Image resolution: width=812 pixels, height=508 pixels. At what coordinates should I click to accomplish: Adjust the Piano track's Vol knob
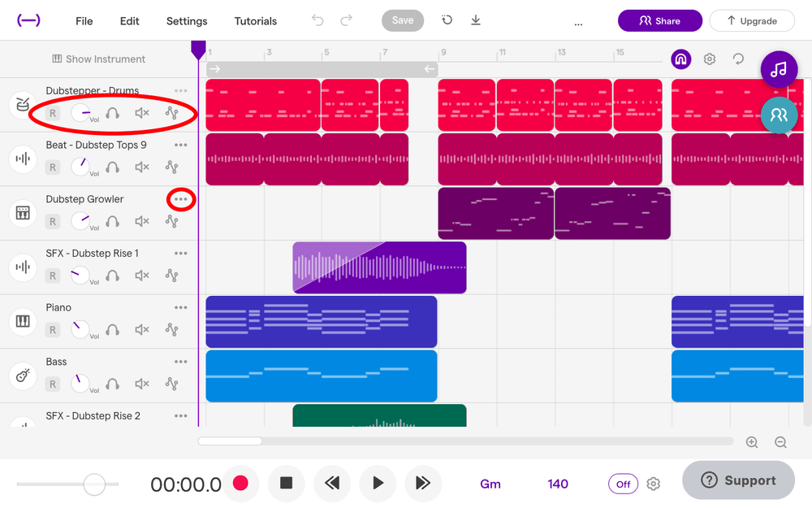[x=81, y=329]
